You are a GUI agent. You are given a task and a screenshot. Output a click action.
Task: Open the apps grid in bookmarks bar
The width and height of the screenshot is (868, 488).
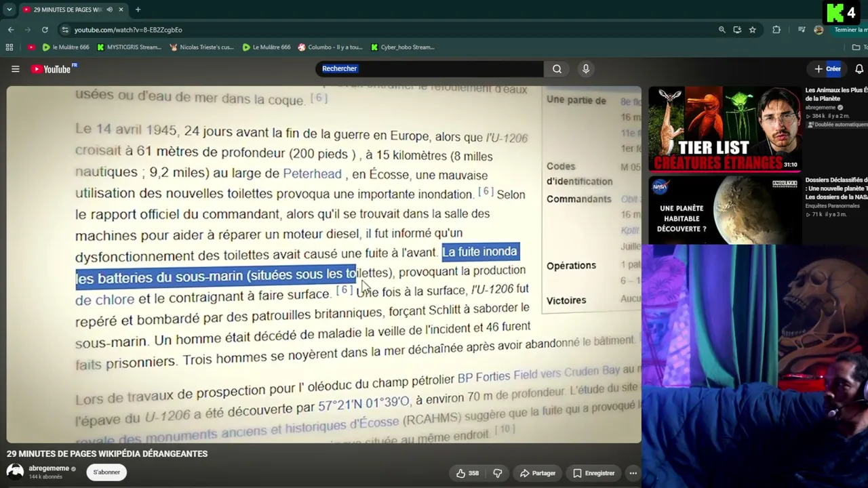pyautogui.click(x=9, y=47)
